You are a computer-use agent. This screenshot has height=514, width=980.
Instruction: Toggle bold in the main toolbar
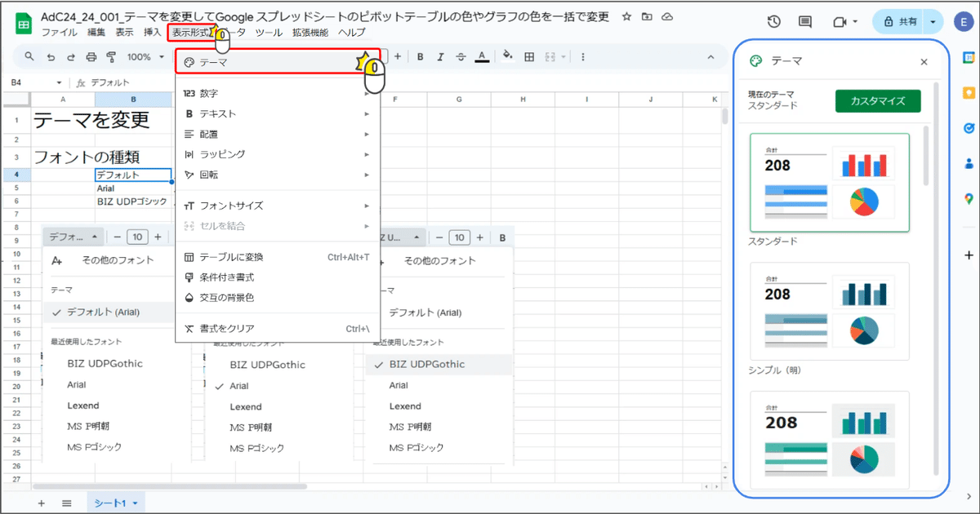[420, 57]
